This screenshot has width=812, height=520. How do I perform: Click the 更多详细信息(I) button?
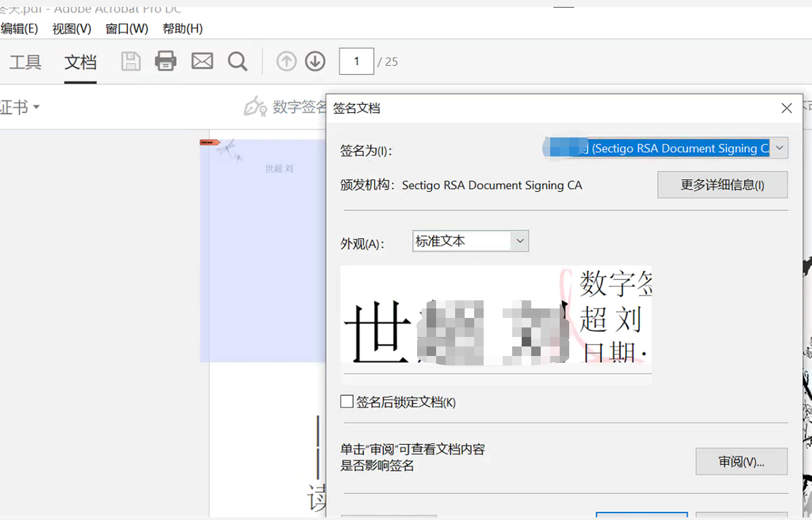[x=723, y=185]
